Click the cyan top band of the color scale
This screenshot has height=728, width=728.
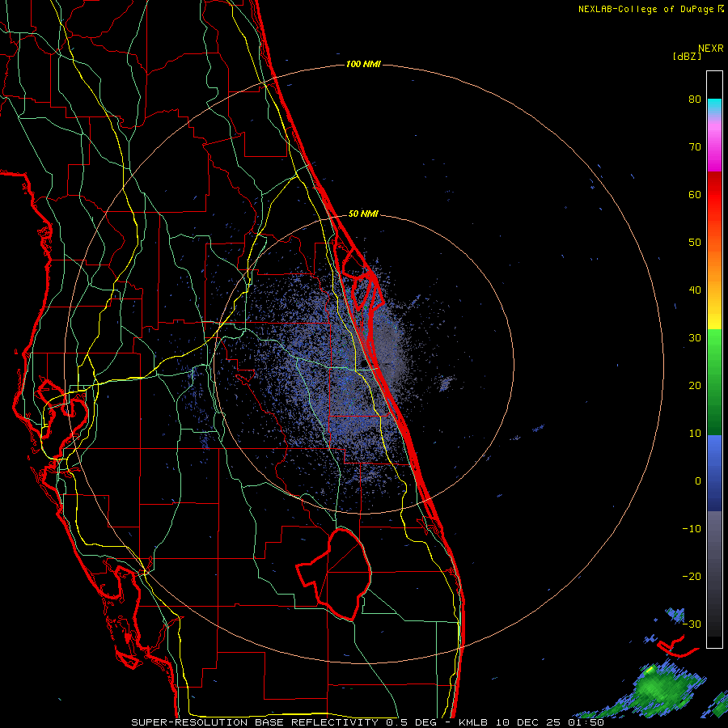pos(714,107)
